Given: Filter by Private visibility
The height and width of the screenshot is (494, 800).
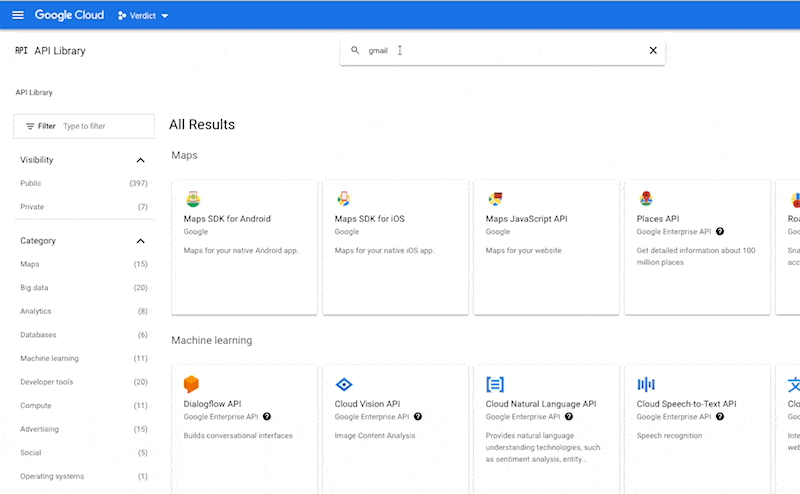Looking at the screenshot, I should tap(84, 207).
